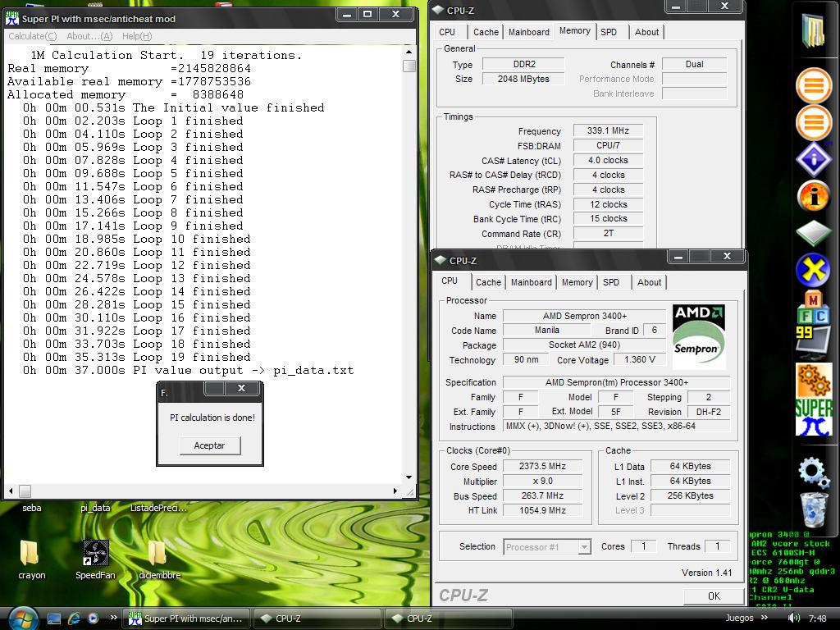Open the fiery orange info icon in the dock
The height and width of the screenshot is (630, 840).
(813, 196)
